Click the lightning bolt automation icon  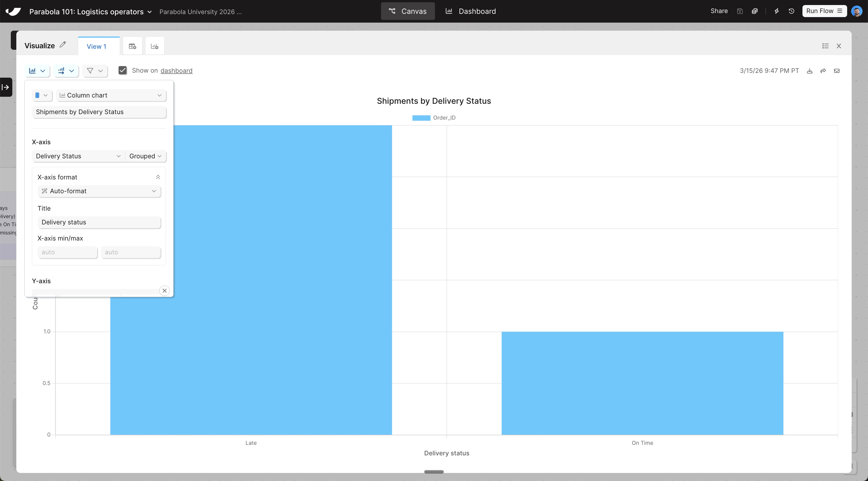click(x=777, y=11)
